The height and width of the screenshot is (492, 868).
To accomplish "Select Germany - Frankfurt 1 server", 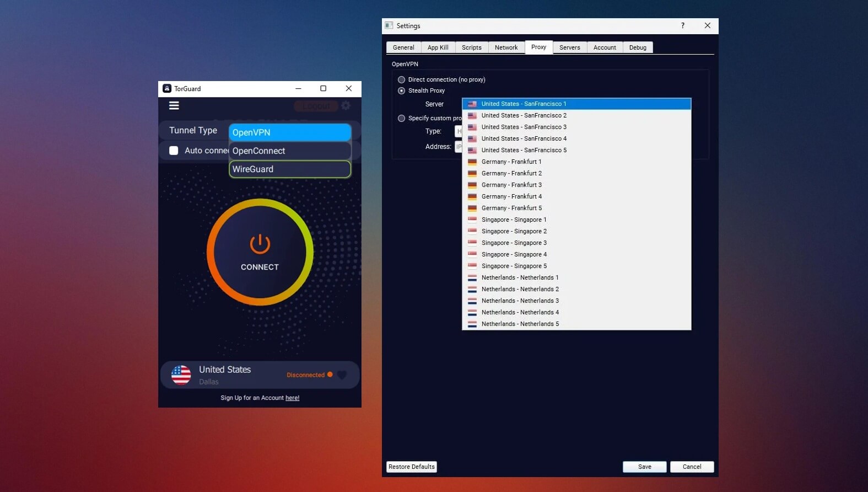I will click(x=576, y=162).
